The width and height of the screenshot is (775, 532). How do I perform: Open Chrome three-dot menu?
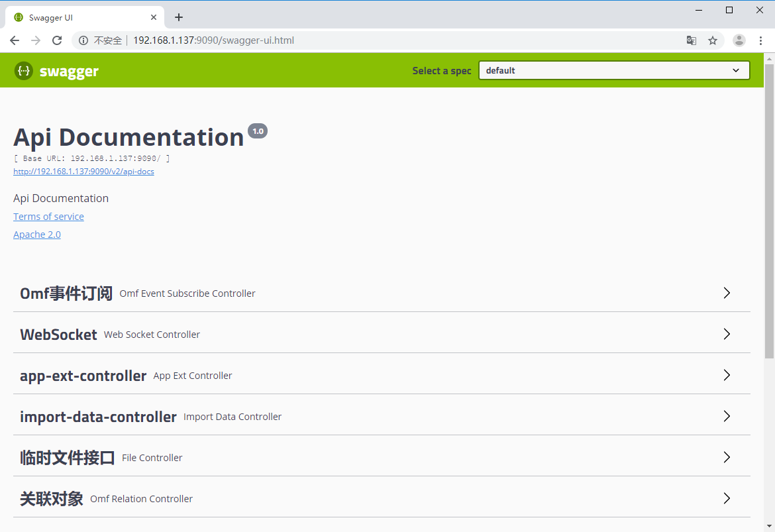(x=760, y=40)
